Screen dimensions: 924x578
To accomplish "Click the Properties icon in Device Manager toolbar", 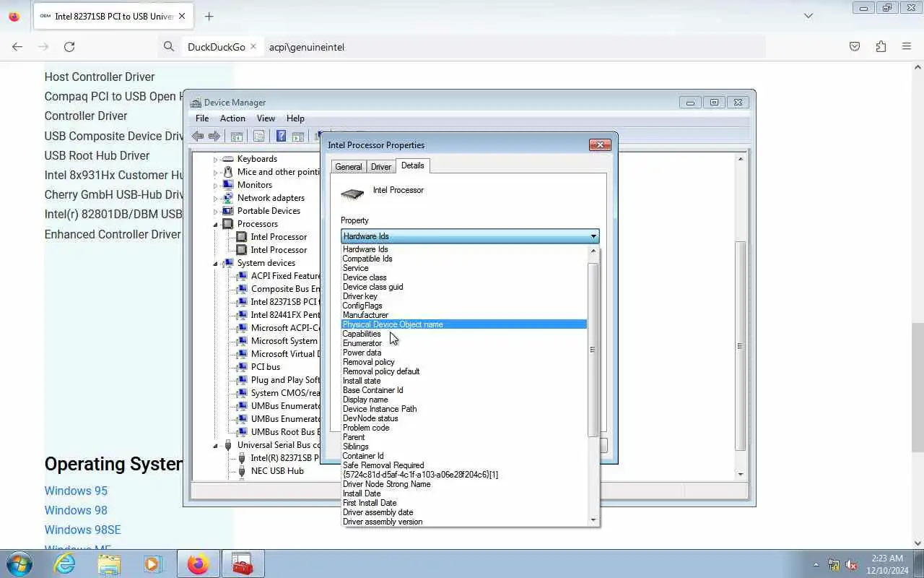I will coord(258,136).
